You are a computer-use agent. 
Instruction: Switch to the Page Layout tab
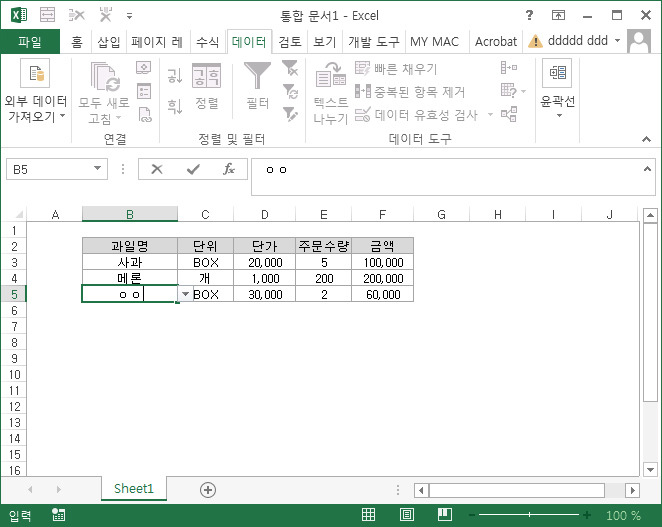point(157,41)
